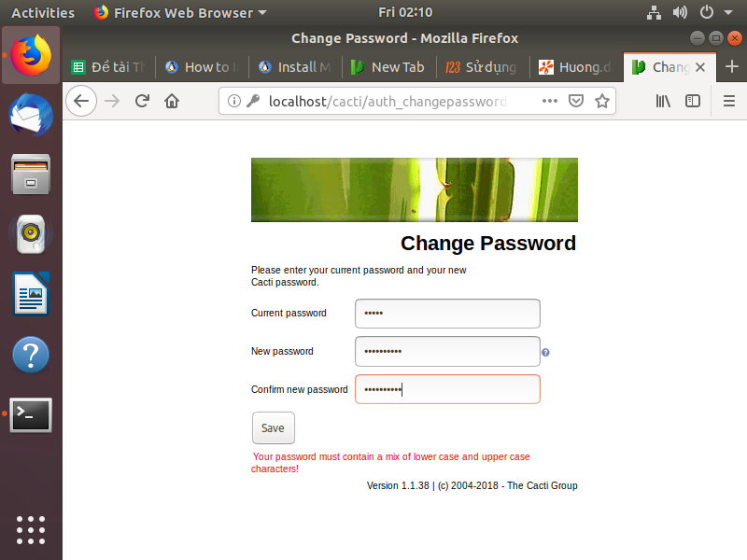Save page to Pocket icon
This screenshot has width=747, height=560.
click(x=576, y=101)
